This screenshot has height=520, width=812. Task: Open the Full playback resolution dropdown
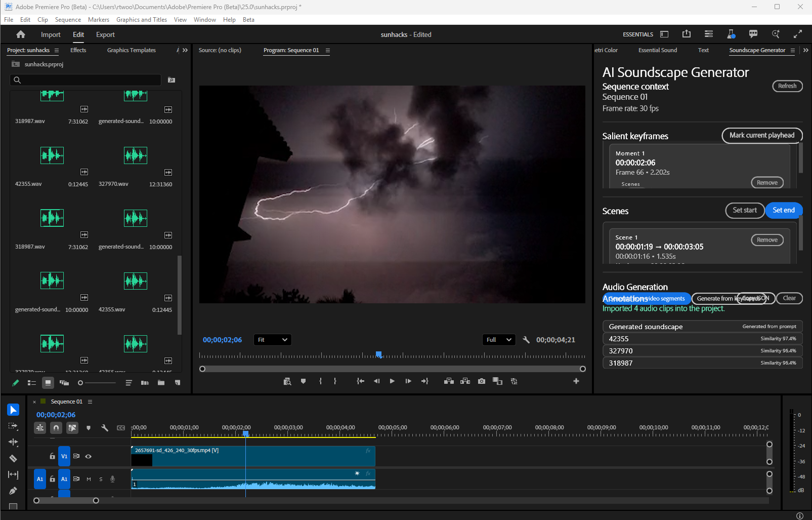pyautogui.click(x=498, y=340)
